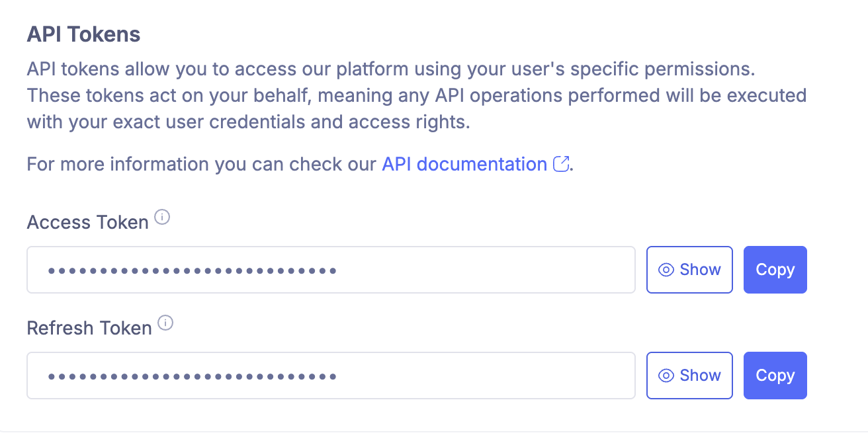Image resolution: width=868 pixels, height=439 pixels.
Task: Click the API Tokens section heading
Action: click(x=83, y=33)
